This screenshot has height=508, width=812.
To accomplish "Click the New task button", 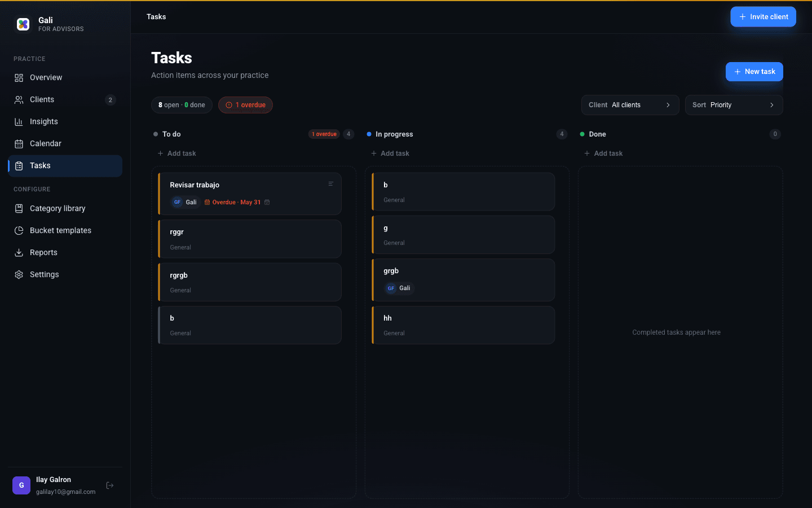I will click(754, 72).
